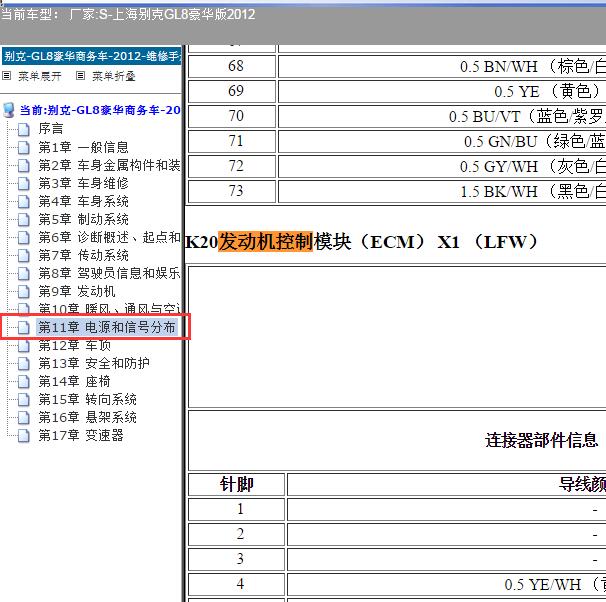Open chapter 第2章 车身金属构件和装
Viewport: 606px width, 602px height.
pos(109,165)
